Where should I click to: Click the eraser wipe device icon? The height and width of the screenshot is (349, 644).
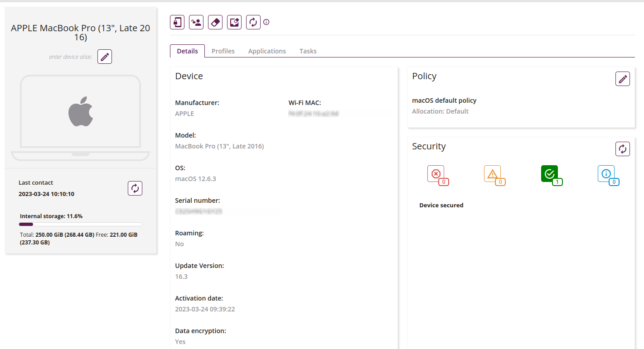215,22
